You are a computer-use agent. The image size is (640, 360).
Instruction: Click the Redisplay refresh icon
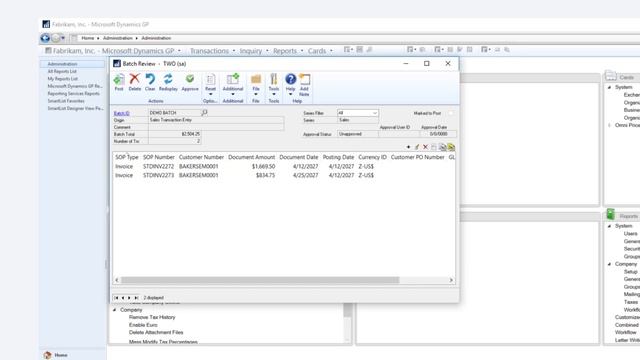coord(168,79)
